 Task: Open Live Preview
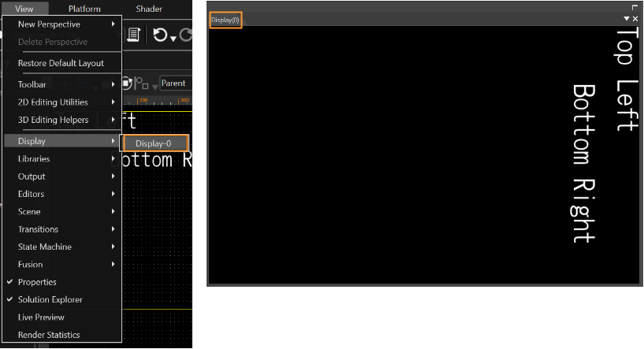click(x=62, y=317)
